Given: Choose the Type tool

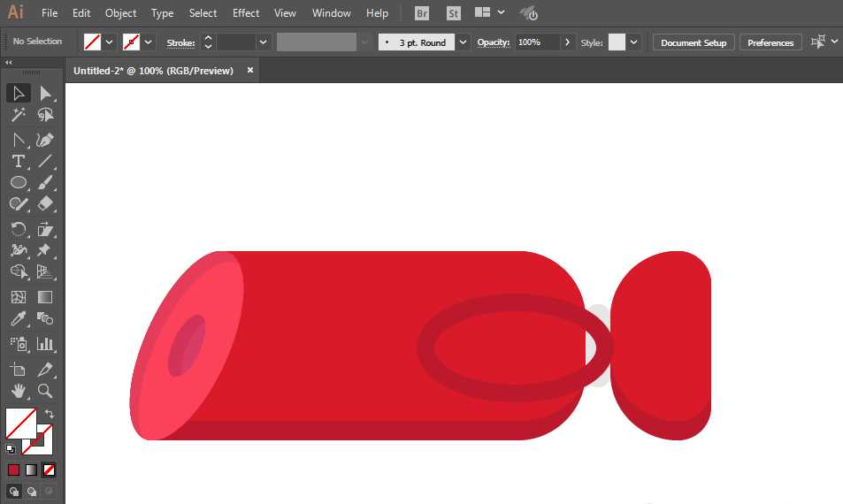Looking at the screenshot, I should tap(19, 161).
